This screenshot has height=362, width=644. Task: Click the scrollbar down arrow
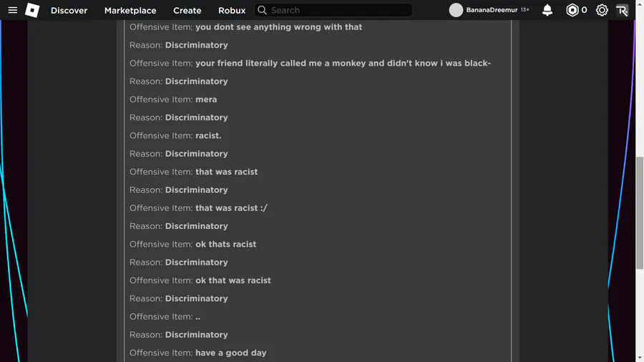(x=640, y=358)
